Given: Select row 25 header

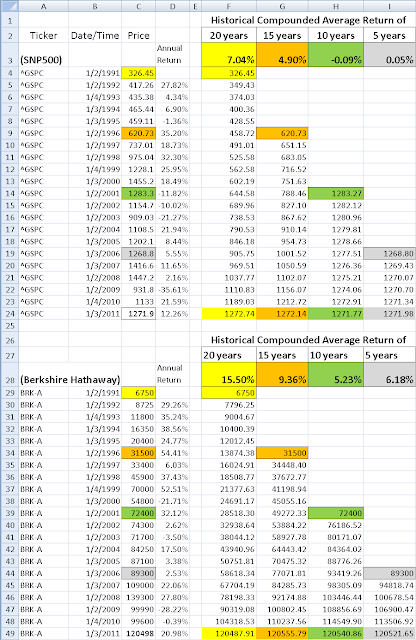Looking at the screenshot, I should (x=9, y=326).
